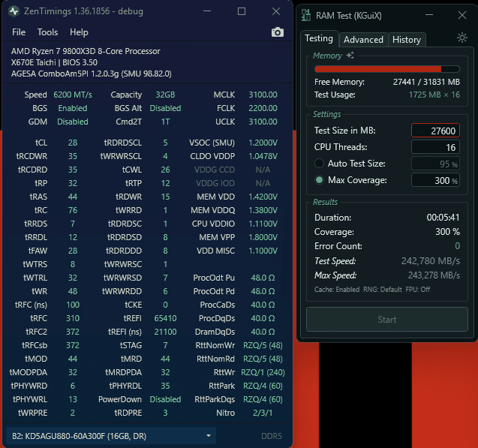Click the FCLK value 2200.00
This screenshot has width=478, height=448.
pyautogui.click(x=263, y=108)
